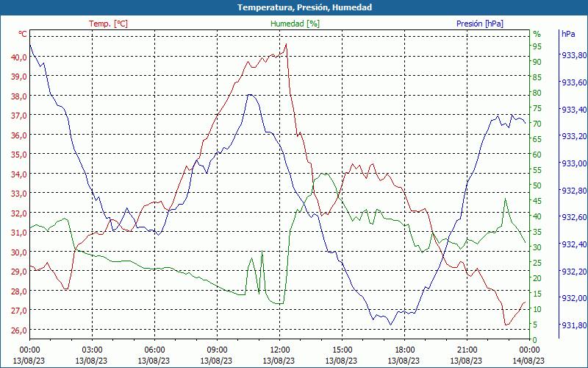Click the '°C' unit label on temperature axis

[x=23, y=34]
